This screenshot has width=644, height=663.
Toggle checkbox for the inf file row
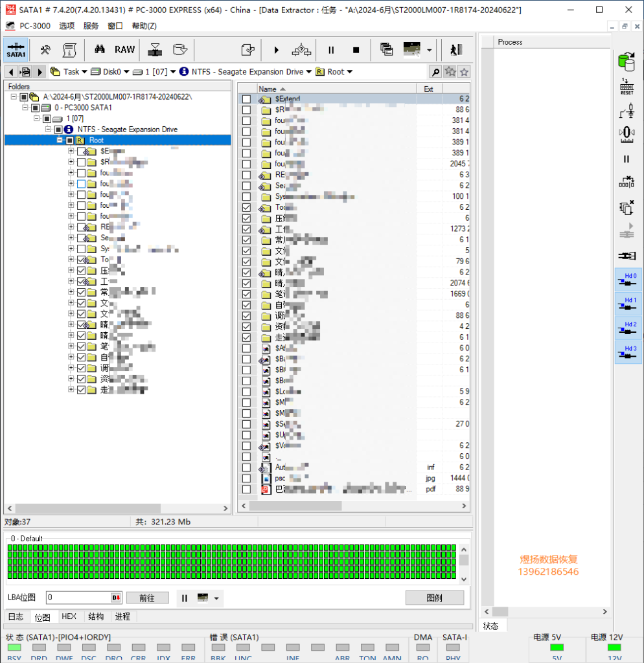(x=246, y=467)
